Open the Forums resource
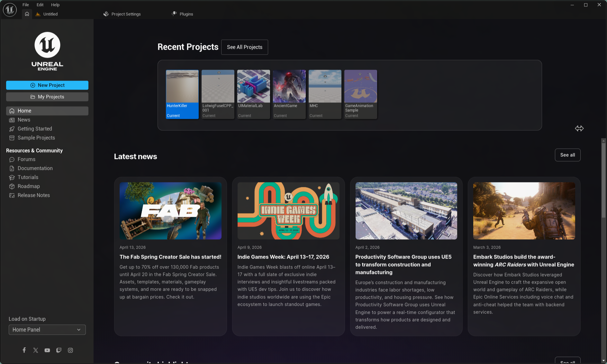607x364 pixels. point(26,159)
